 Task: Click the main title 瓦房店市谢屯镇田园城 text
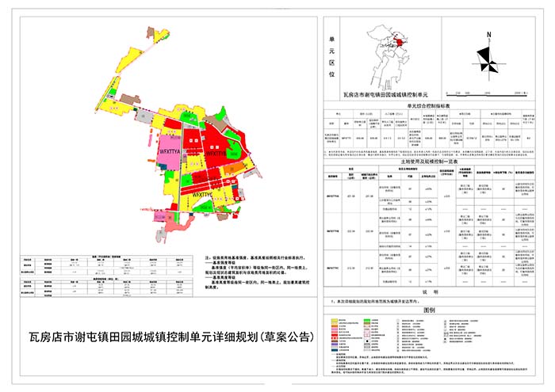(170, 337)
